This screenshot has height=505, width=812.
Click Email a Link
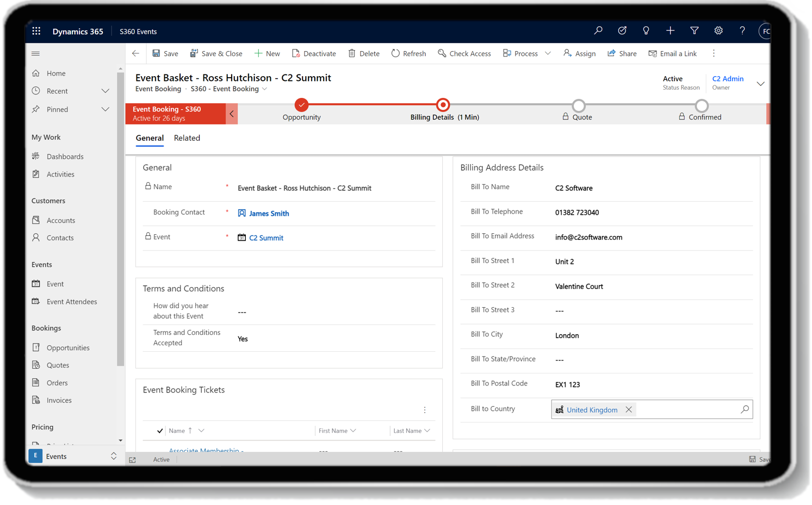click(672, 53)
